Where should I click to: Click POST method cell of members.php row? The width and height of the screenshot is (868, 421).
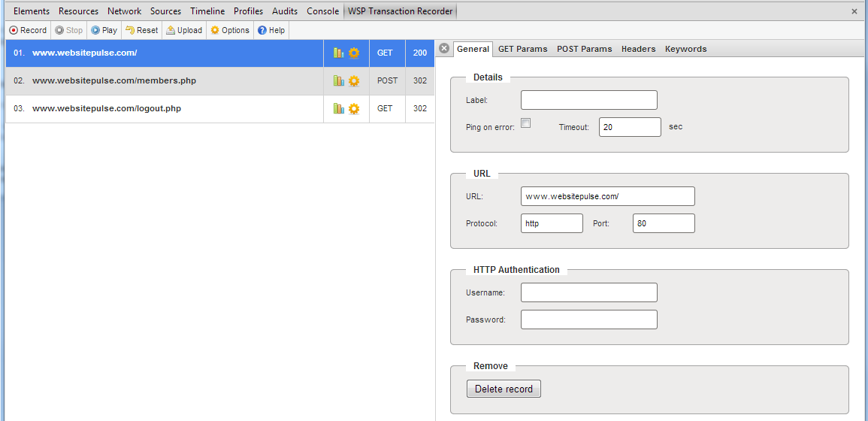(x=388, y=81)
